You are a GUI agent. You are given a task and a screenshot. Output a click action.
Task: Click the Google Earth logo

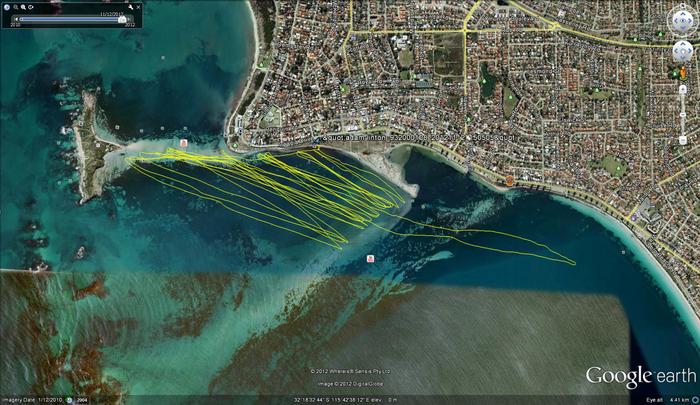(x=638, y=376)
